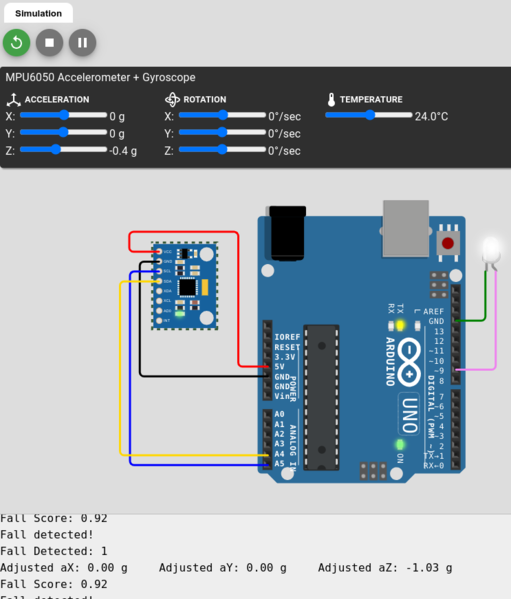Click the 24.0°C temperature value
The width and height of the screenshot is (511, 599).
point(431,116)
